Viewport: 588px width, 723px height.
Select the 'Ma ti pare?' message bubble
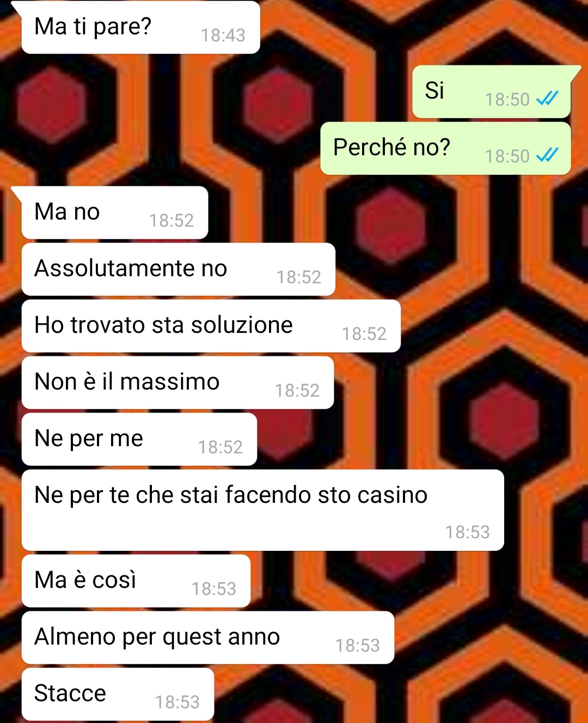pyautogui.click(x=140, y=27)
